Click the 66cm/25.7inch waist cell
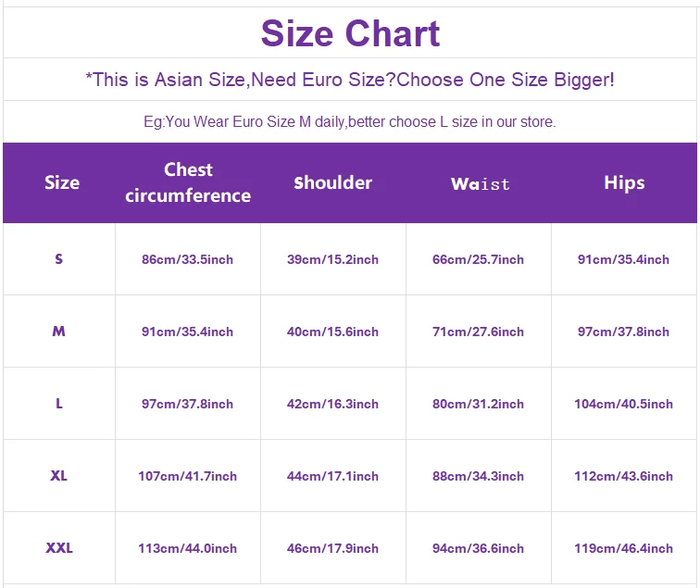 (478, 259)
